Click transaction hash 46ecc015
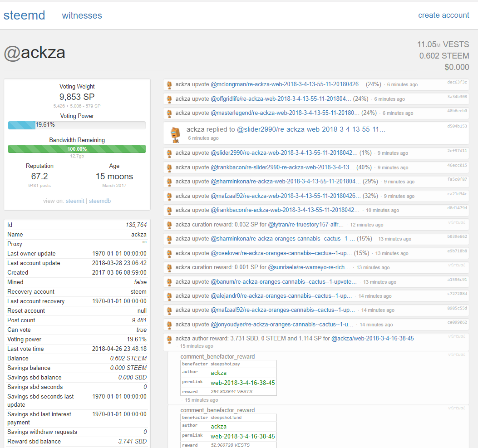Image resolution: width=478 pixels, height=448 pixels. pos(457,165)
